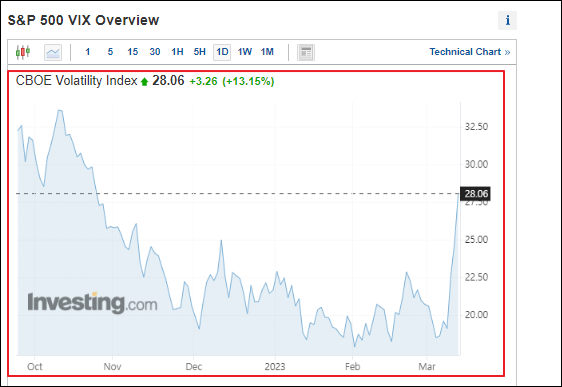
Task: Open the info icon for VIX Overview
Action: coord(507,20)
